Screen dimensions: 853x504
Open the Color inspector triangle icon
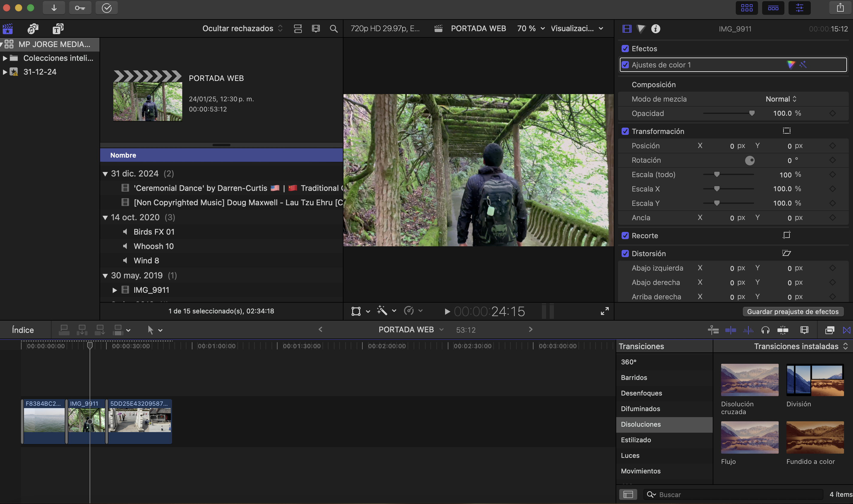click(641, 28)
